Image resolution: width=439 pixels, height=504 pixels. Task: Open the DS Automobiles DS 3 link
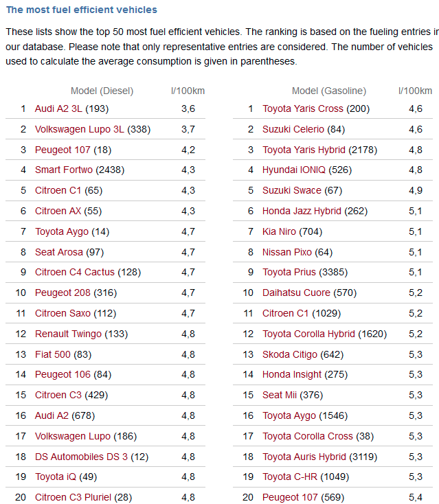point(81,457)
